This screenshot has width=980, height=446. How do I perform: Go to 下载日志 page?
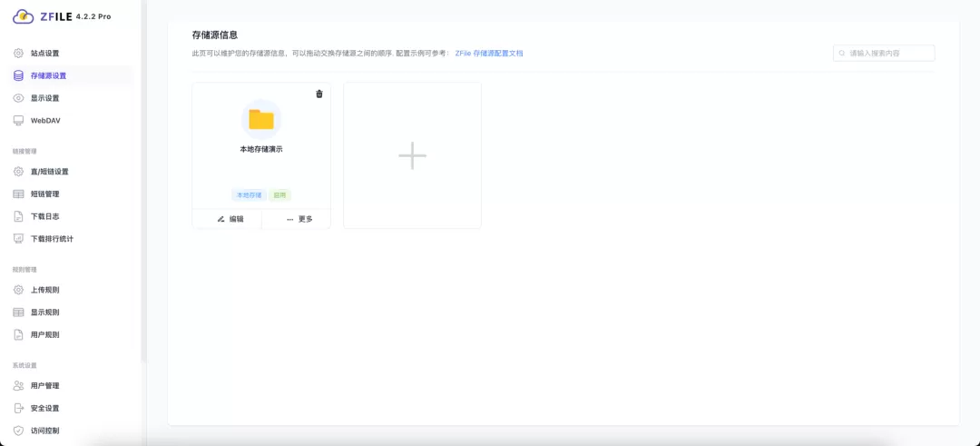(x=44, y=216)
